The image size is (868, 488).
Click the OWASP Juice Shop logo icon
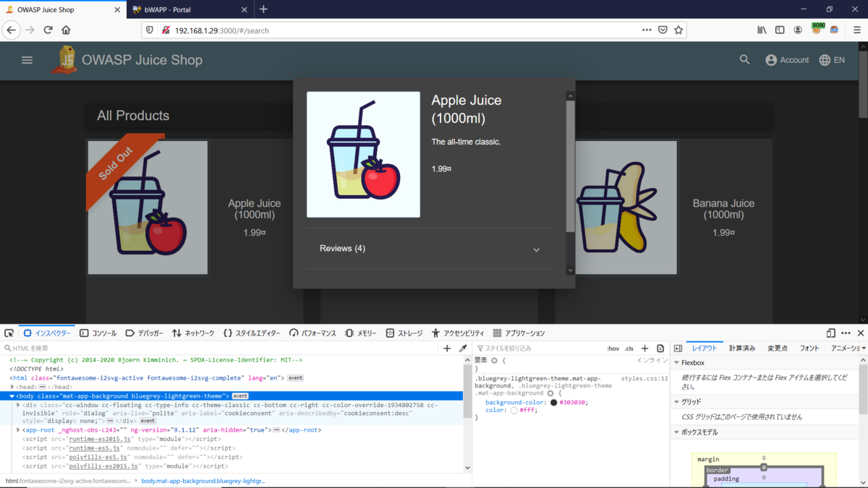coord(64,60)
